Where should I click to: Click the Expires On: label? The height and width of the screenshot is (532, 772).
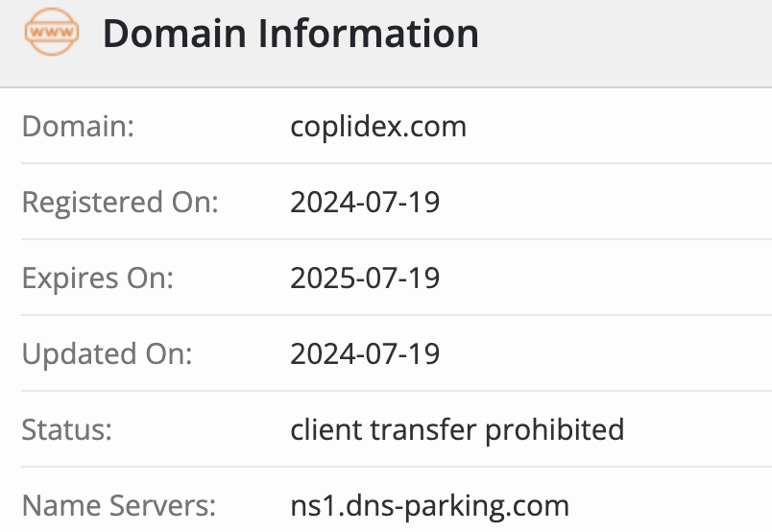tap(98, 278)
